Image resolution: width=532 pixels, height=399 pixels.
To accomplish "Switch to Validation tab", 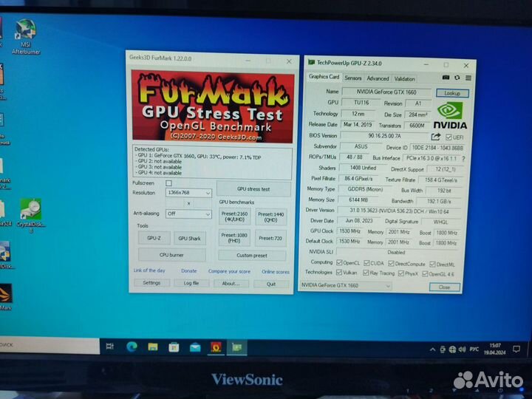I will [404, 79].
